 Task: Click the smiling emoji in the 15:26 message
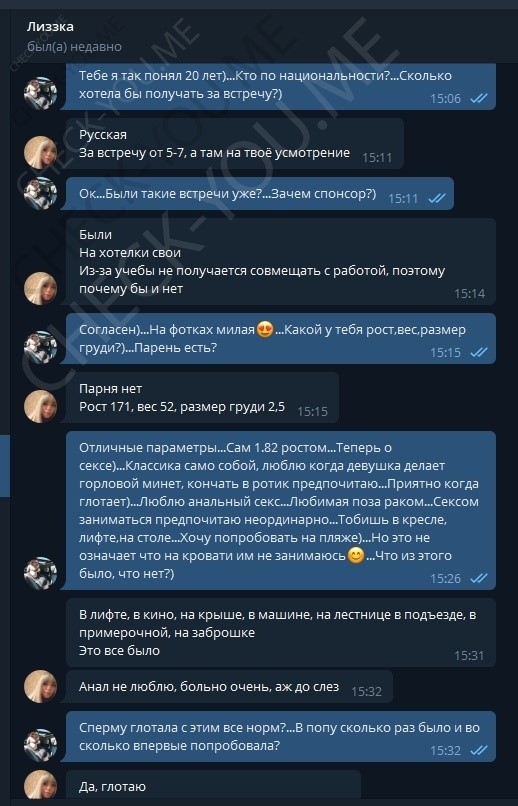tap(356, 556)
